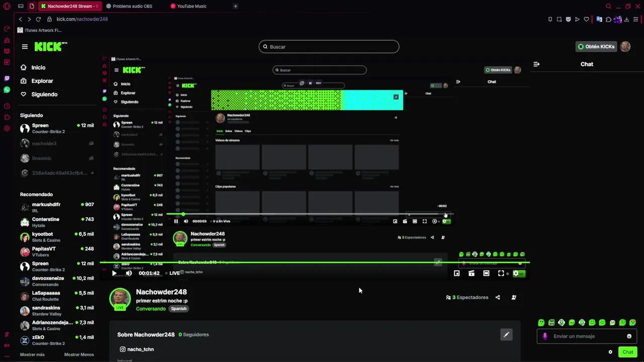Open sandraskins recommended channel
Image resolution: width=644 pixels, height=362 pixels.
pyautogui.click(x=57, y=311)
